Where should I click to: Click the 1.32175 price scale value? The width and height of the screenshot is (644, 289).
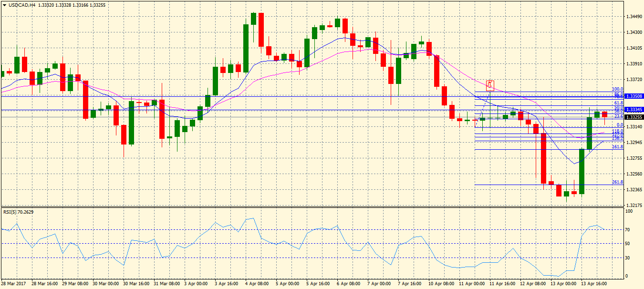633,205
